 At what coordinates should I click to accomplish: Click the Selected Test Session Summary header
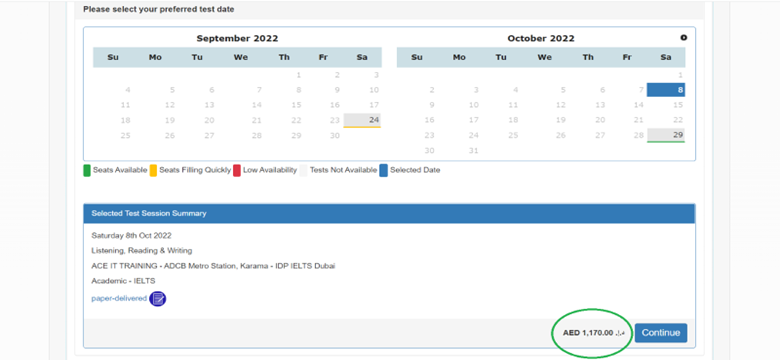[389, 213]
